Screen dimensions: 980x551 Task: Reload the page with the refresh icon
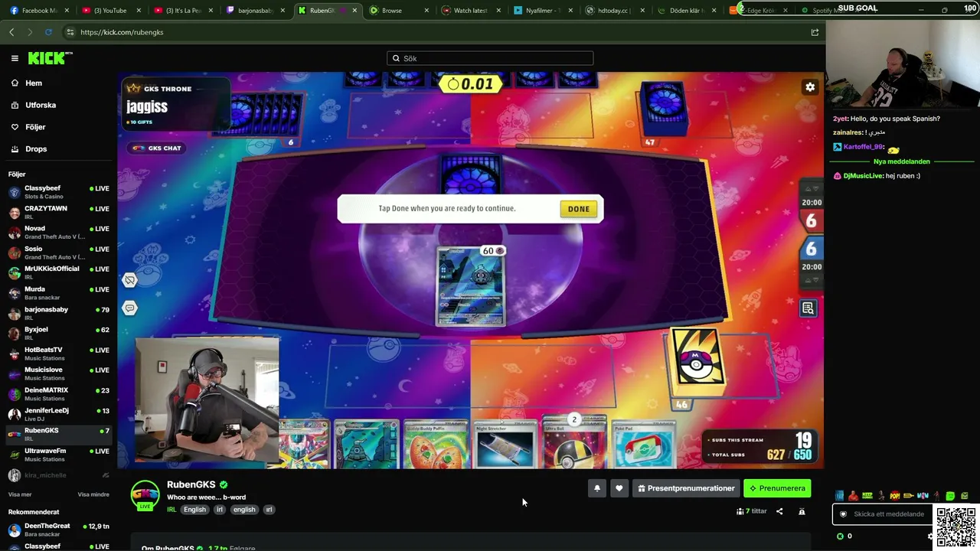click(48, 32)
